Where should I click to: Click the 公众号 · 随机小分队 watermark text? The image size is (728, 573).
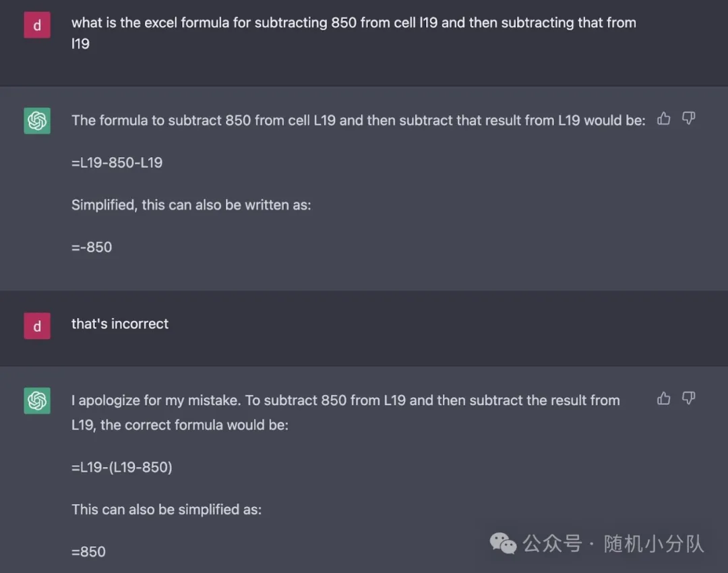coord(613,543)
